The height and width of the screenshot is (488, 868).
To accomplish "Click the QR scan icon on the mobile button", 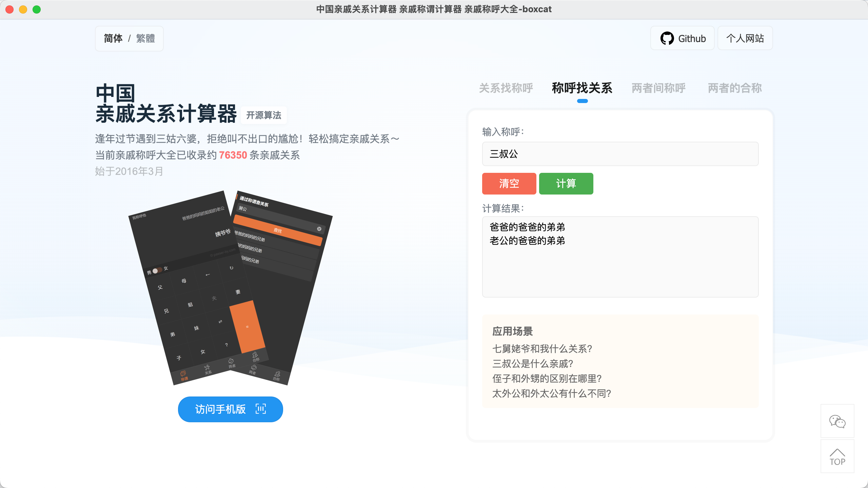I will click(261, 409).
